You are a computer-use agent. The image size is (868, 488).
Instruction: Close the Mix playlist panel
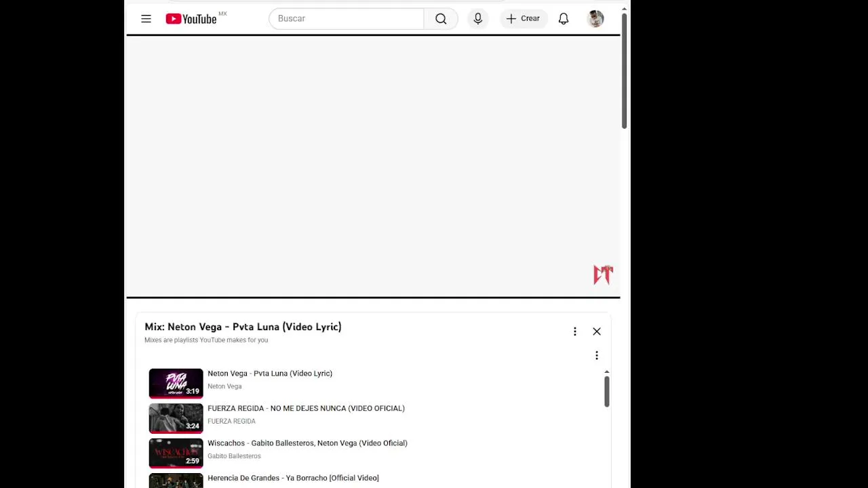pos(597,331)
